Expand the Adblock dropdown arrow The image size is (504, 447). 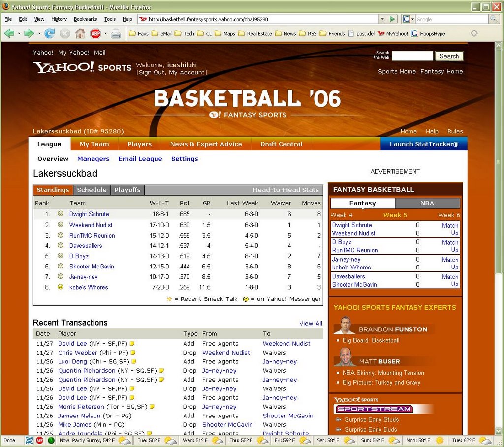point(105,33)
